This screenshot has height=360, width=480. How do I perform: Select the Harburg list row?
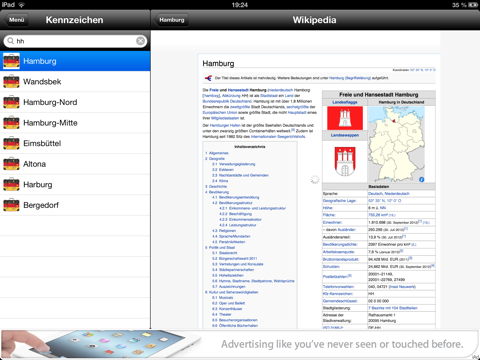coord(75,185)
